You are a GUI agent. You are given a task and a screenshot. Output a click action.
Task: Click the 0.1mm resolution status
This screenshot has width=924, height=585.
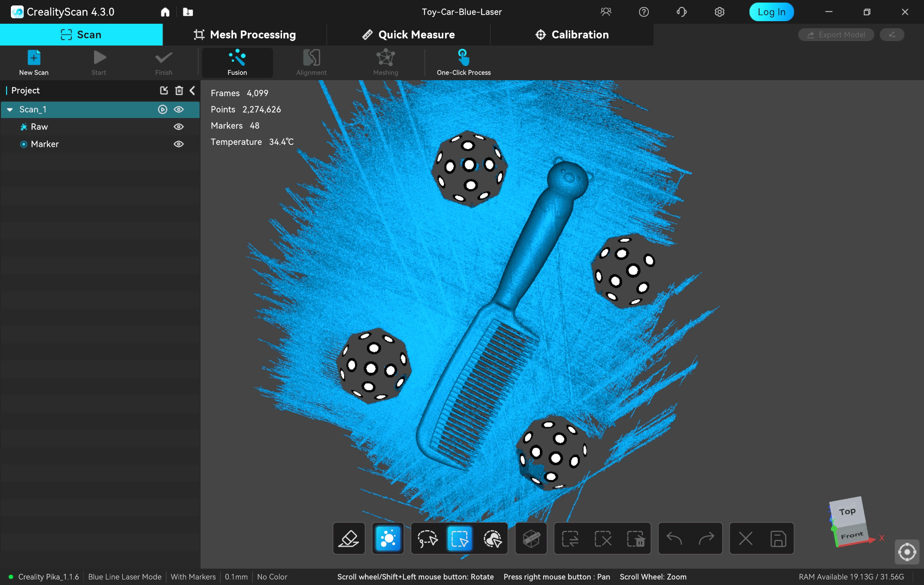(x=236, y=577)
